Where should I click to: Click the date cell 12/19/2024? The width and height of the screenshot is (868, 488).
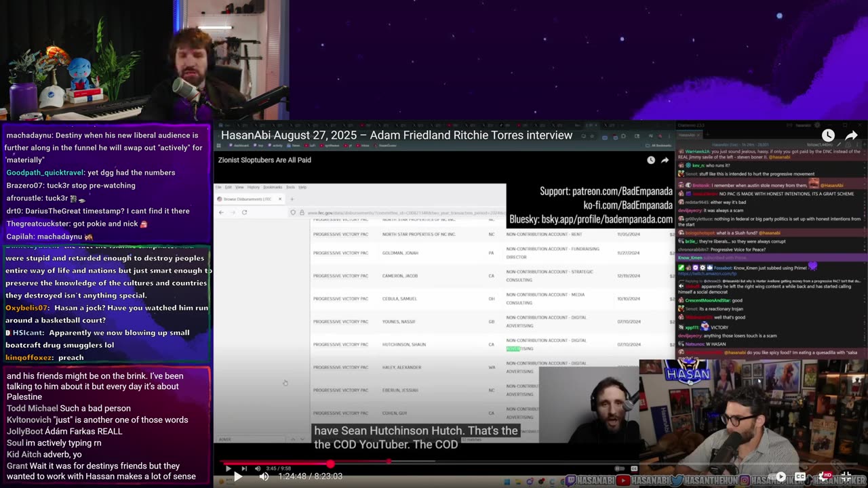tap(629, 276)
